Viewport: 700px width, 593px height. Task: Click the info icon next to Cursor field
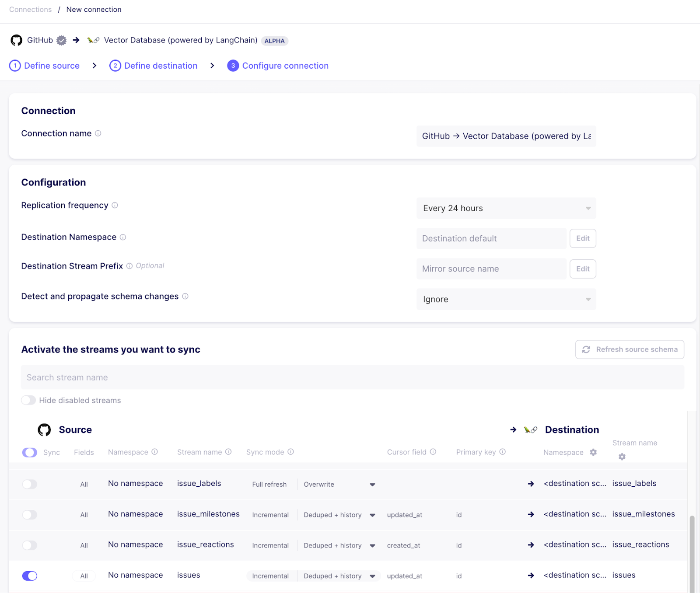[x=433, y=452]
